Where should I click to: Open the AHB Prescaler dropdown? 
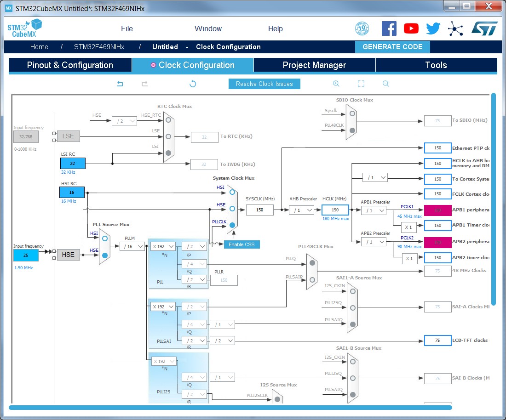pyautogui.click(x=301, y=210)
